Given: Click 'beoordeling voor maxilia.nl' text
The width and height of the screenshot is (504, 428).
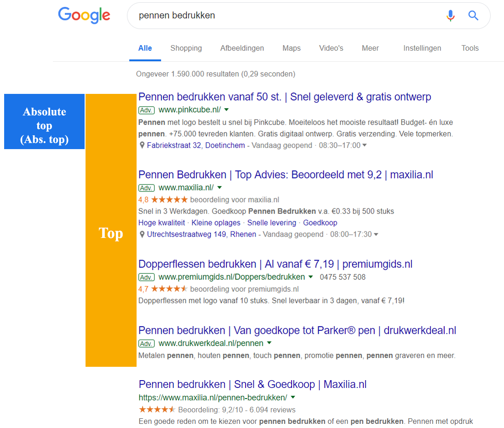Looking at the screenshot, I should pyautogui.click(x=235, y=200).
